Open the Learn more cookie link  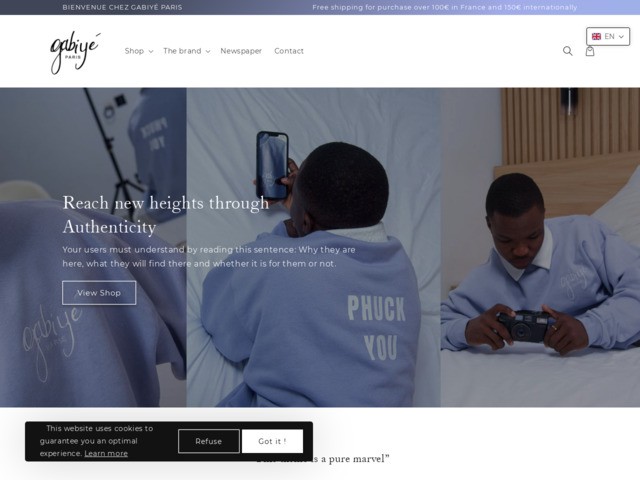point(106,453)
